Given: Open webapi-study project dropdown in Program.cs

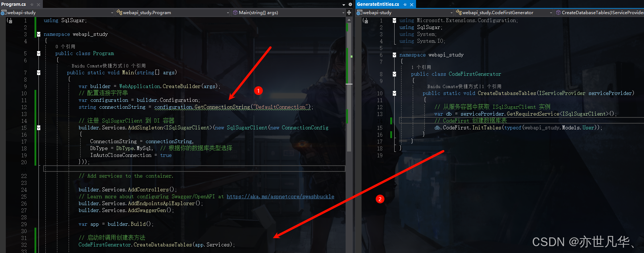Looking at the screenshot, I should (112, 13).
